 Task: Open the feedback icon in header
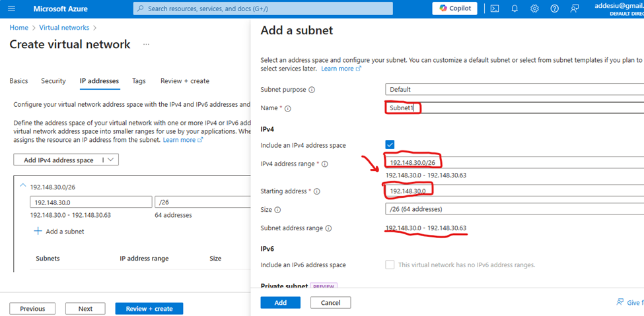pos(575,9)
